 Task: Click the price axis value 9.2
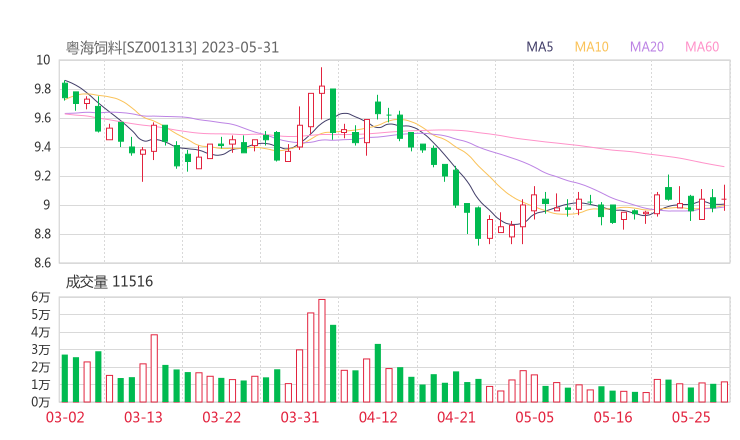click(42, 176)
